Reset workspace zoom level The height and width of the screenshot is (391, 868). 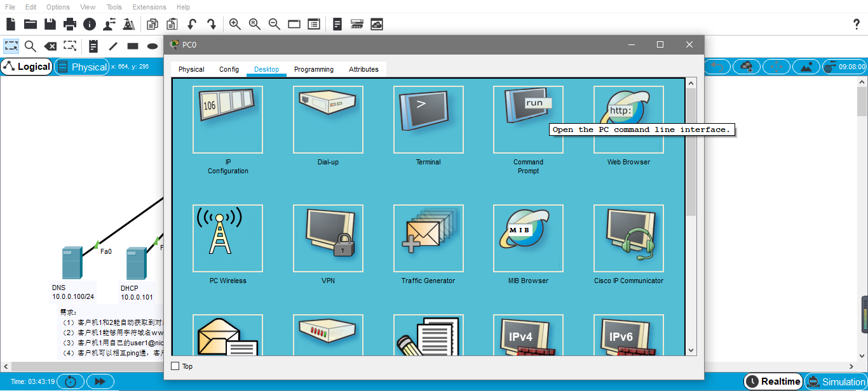(255, 24)
